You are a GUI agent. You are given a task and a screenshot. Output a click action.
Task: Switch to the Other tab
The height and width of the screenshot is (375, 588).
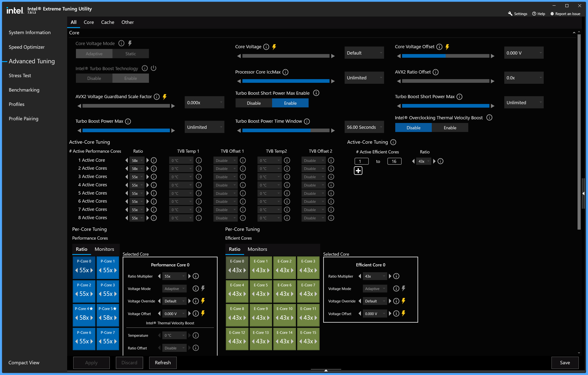pos(128,22)
